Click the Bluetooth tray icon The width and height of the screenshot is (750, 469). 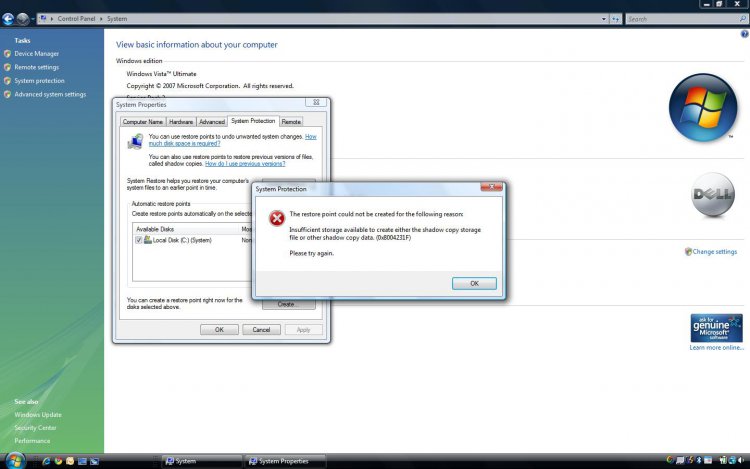point(698,460)
